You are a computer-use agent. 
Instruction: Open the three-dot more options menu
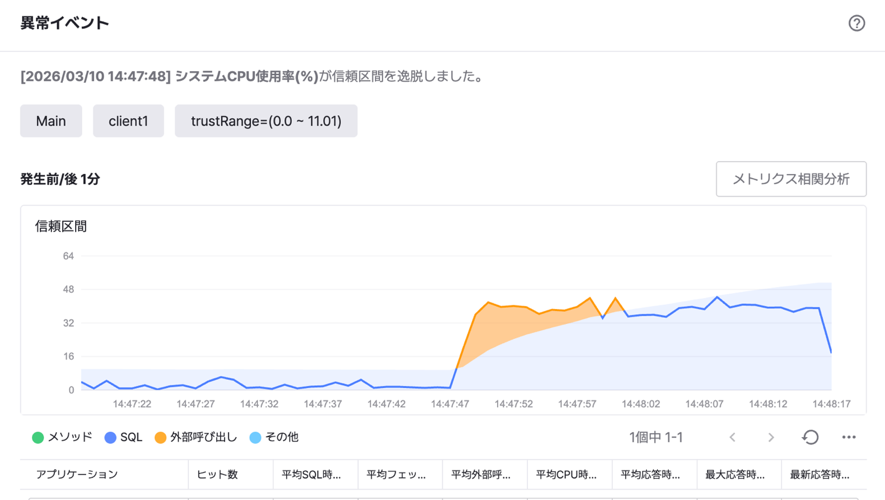click(848, 437)
